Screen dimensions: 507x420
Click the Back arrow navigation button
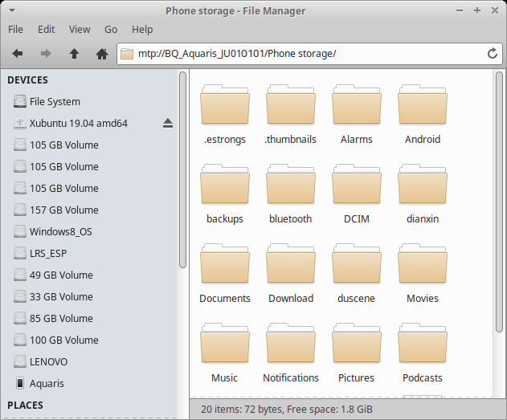pyautogui.click(x=18, y=54)
